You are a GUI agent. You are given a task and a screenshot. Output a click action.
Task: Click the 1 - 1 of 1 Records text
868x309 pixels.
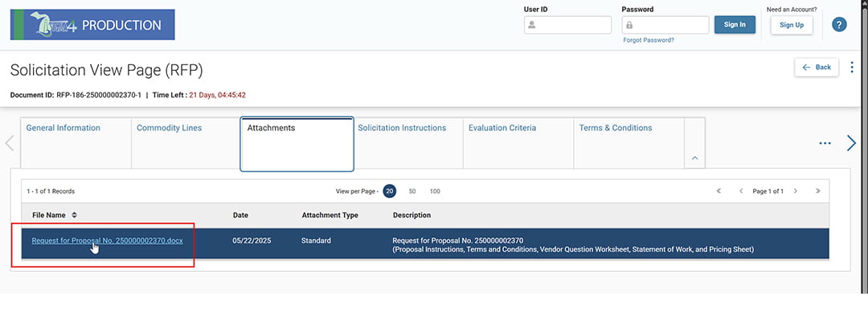point(51,192)
